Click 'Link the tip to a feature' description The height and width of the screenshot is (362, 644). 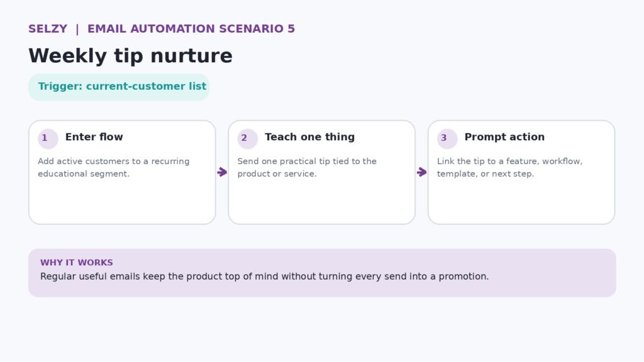(509, 167)
